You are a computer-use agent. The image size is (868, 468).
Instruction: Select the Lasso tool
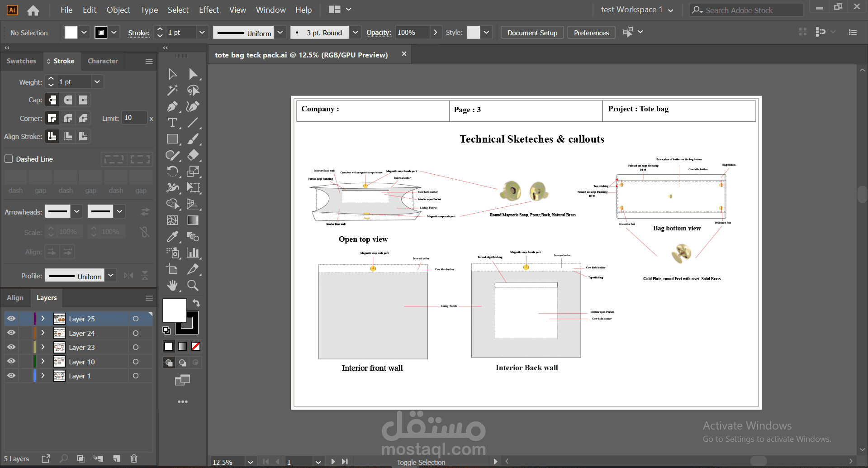click(x=193, y=90)
